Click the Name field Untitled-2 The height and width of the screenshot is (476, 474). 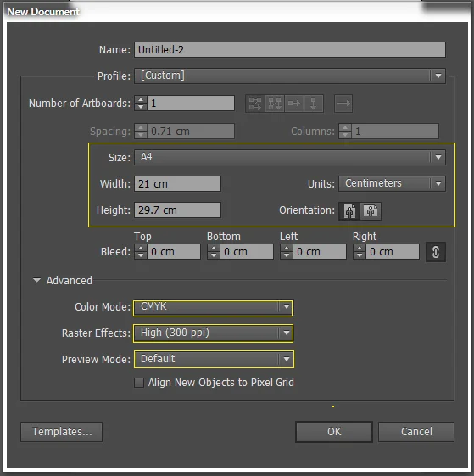coord(290,50)
